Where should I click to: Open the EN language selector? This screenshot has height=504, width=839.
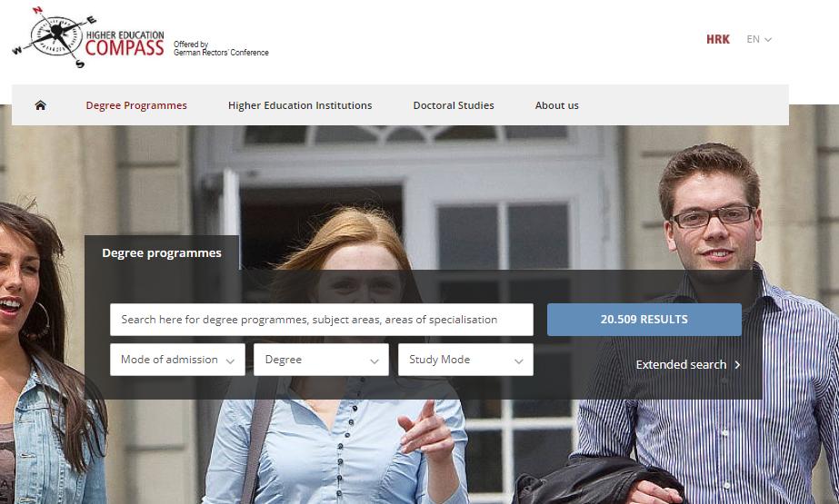[x=759, y=40]
